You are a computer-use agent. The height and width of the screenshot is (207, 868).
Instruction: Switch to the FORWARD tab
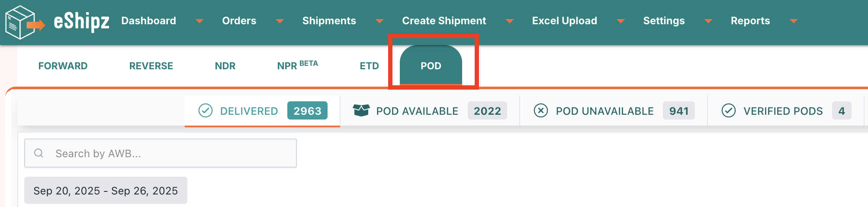point(63,66)
